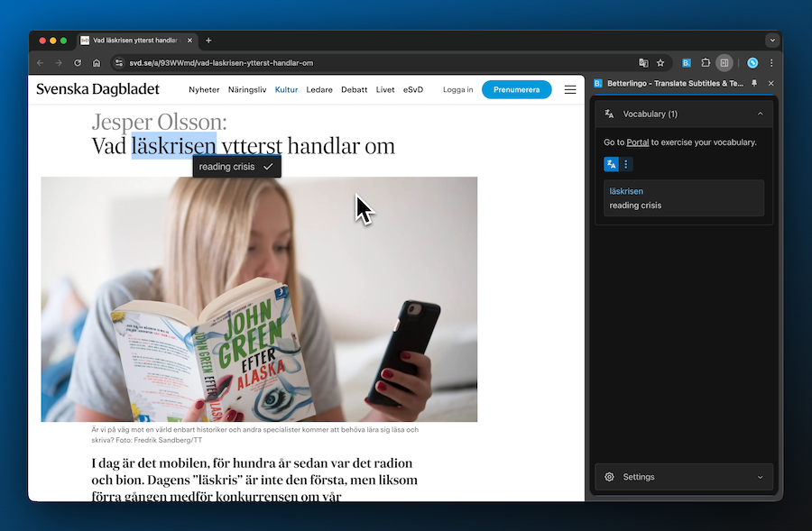Viewport: 812px width, 531px height.
Task: Close the Betterlingo side panel
Action: [770, 83]
